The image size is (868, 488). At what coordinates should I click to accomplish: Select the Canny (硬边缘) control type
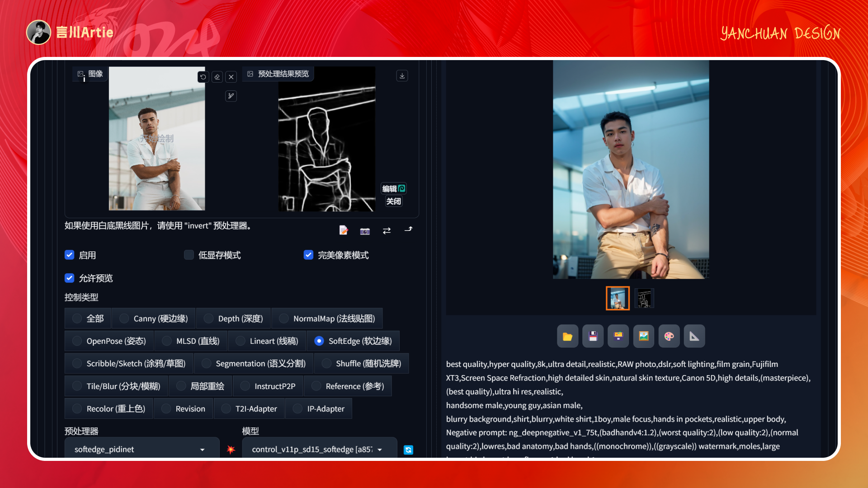[x=123, y=318]
